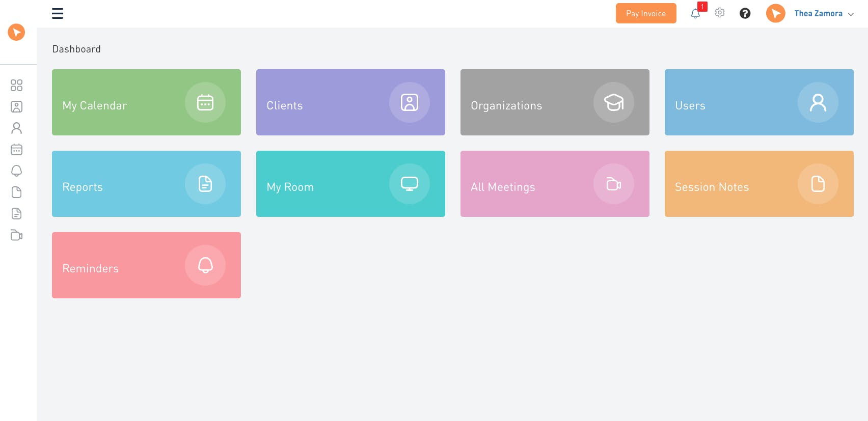Click the bell icon in the Reminders card

(205, 265)
